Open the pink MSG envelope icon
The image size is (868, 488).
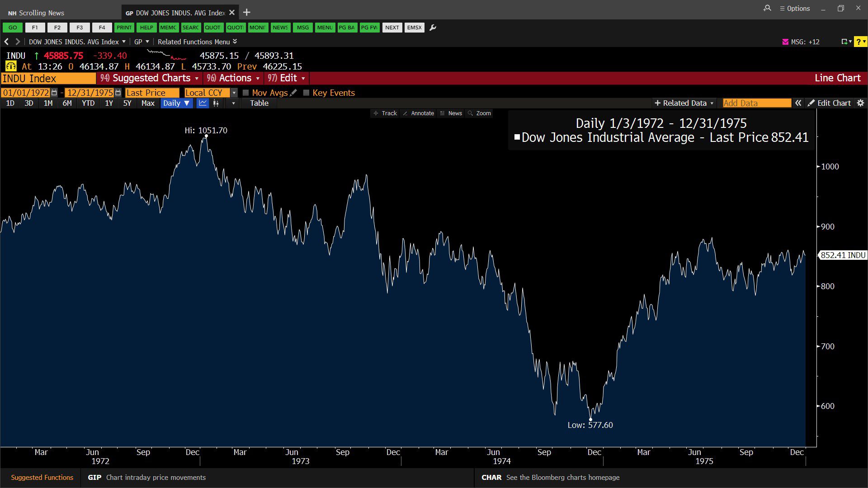[785, 42]
